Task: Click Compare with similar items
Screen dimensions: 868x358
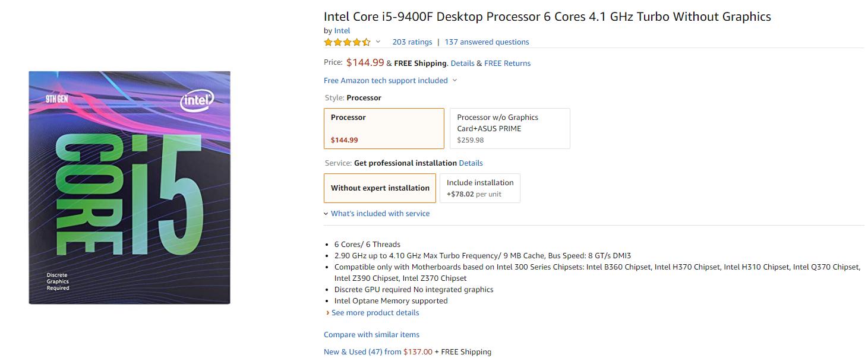Action: pos(371,334)
